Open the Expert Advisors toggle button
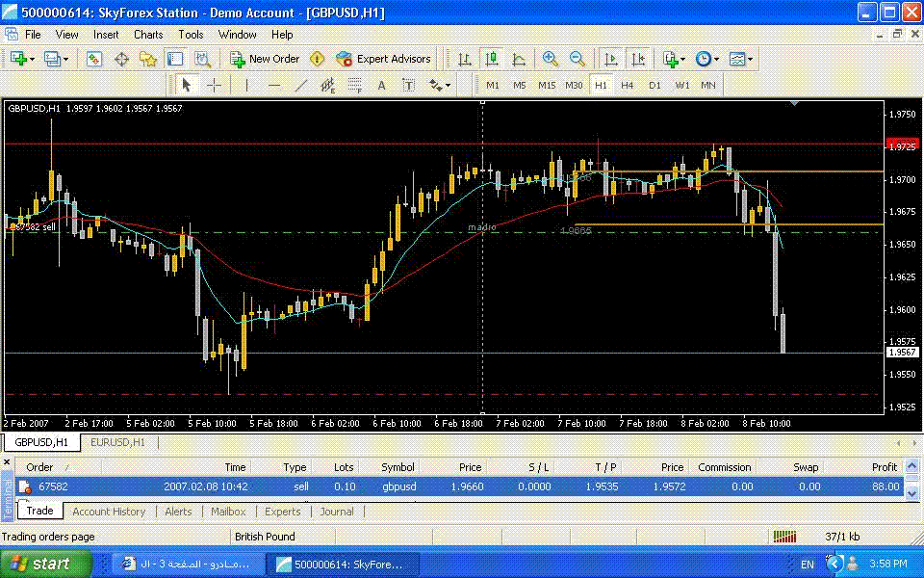The image size is (924, 578). coord(383,59)
